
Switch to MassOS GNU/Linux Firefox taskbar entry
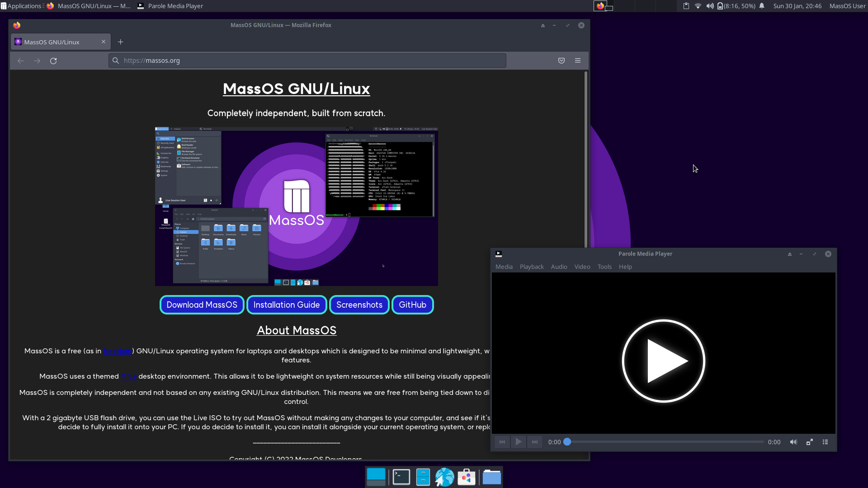[89, 6]
